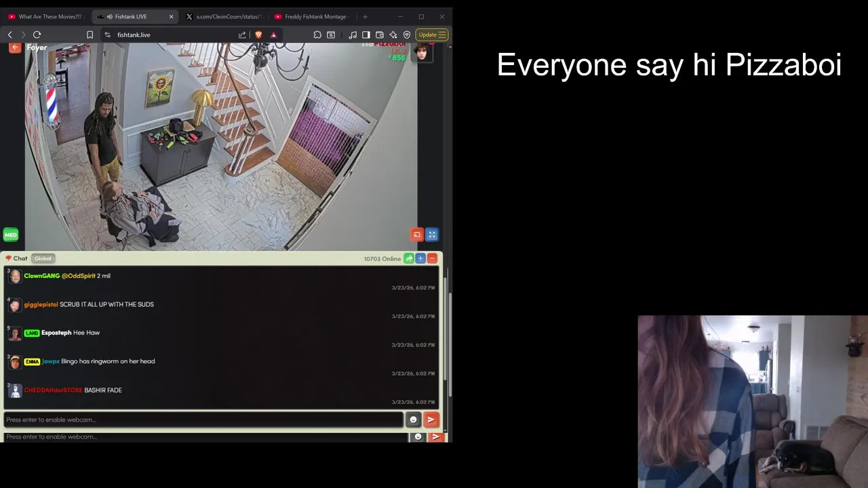Open a new tab with plus button
This screenshot has width=868, height=488.
(x=365, y=16)
